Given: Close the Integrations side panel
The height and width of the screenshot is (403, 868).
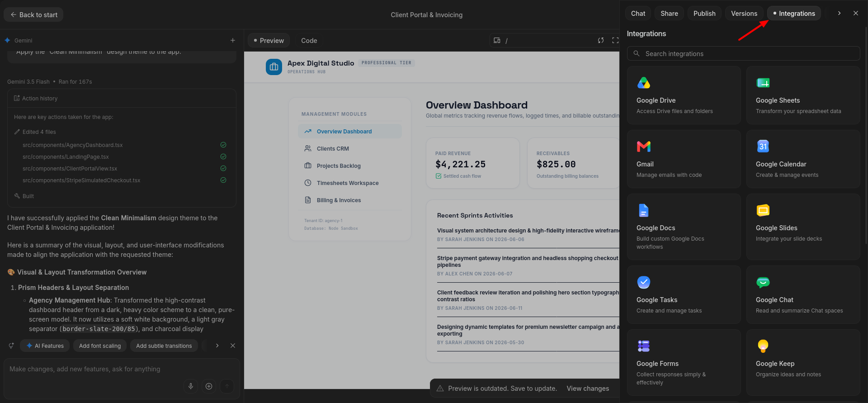Looking at the screenshot, I should point(856,13).
